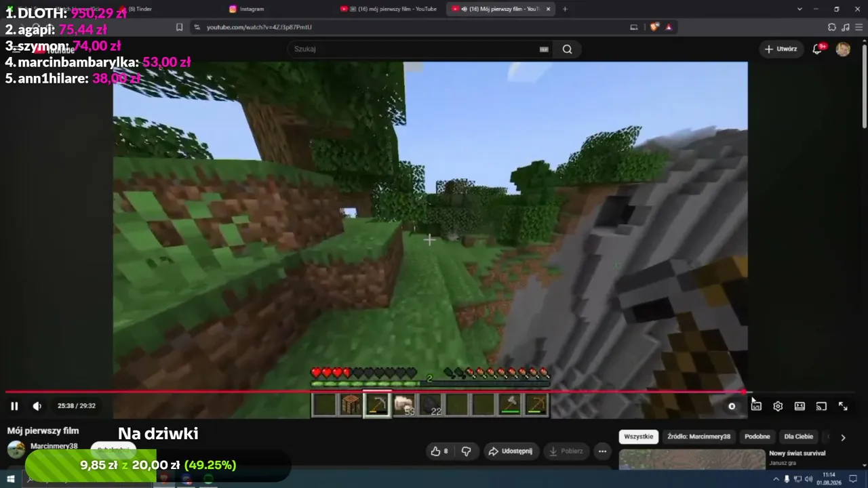Screen dimensions: 868x488
Task: Bookmark this page with the bookmark icon
Action: tap(179, 27)
